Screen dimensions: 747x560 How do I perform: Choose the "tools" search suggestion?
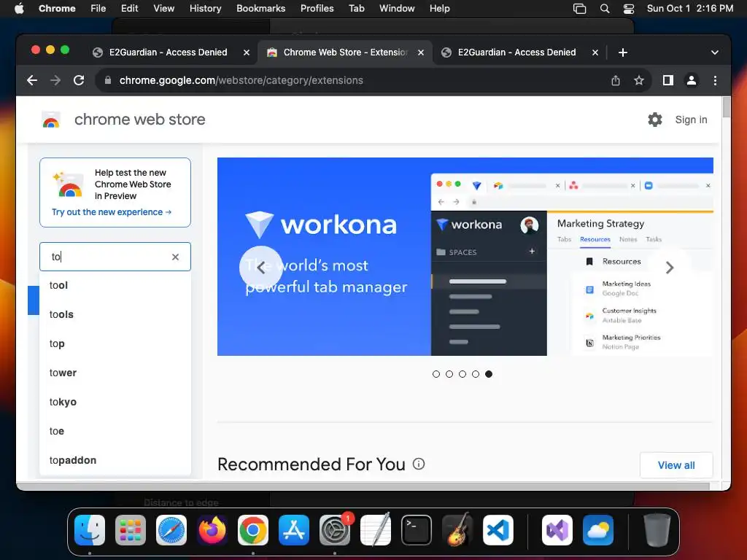point(115,314)
